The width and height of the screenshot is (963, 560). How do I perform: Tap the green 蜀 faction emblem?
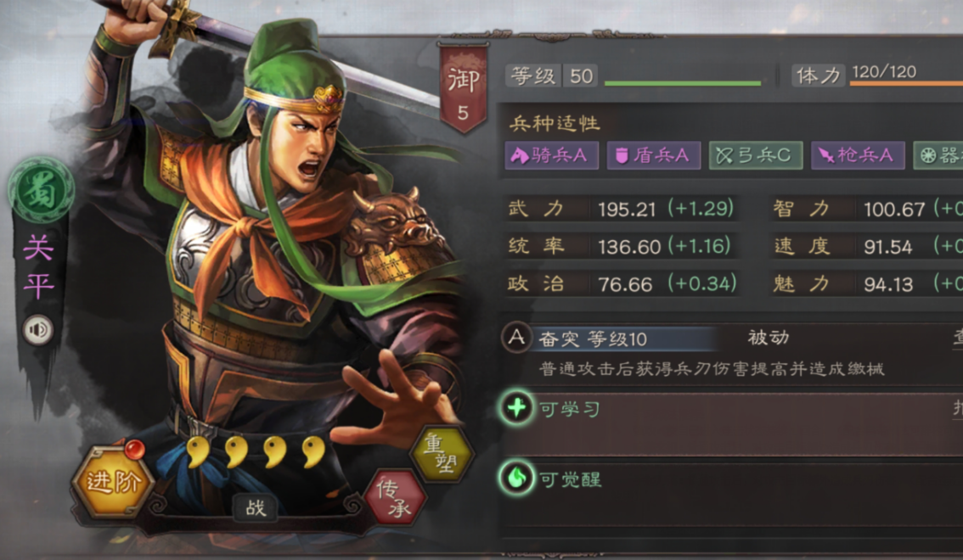(x=41, y=189)
